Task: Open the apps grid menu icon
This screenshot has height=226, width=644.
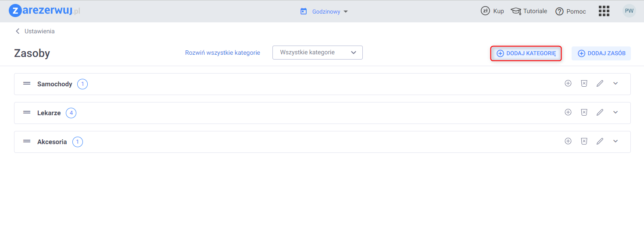Action: pos(604,11)
